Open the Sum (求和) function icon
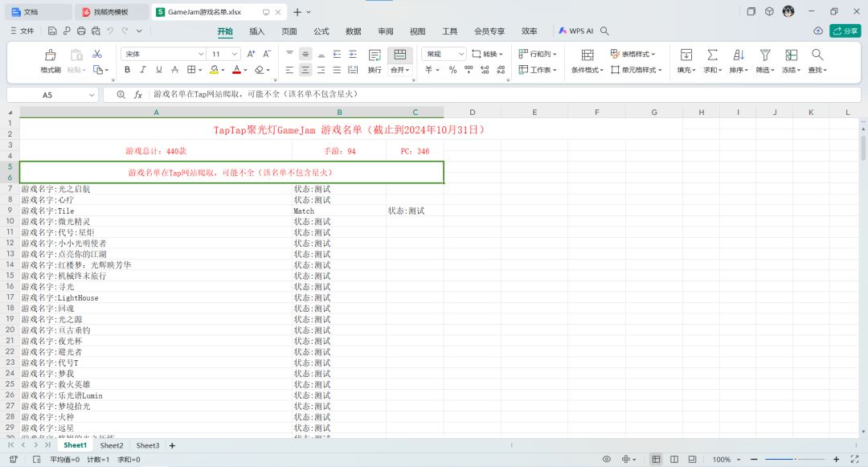 tap(712, 55)
